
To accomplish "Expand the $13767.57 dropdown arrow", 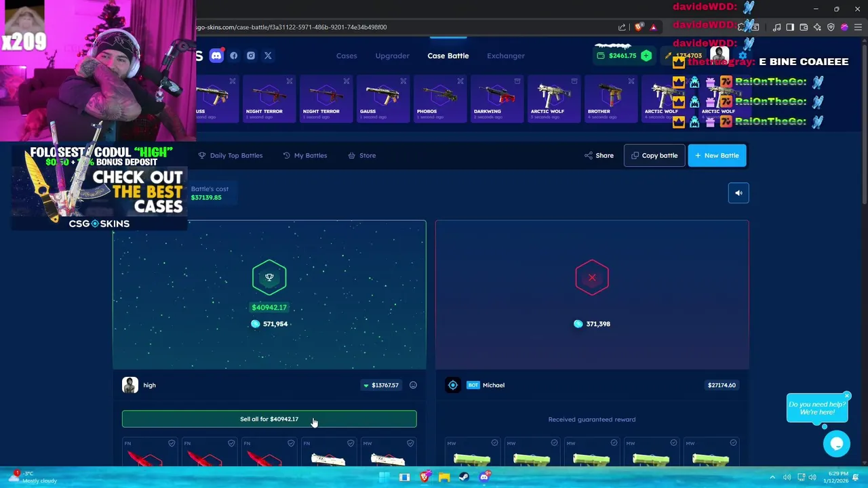I will point(366,386).
